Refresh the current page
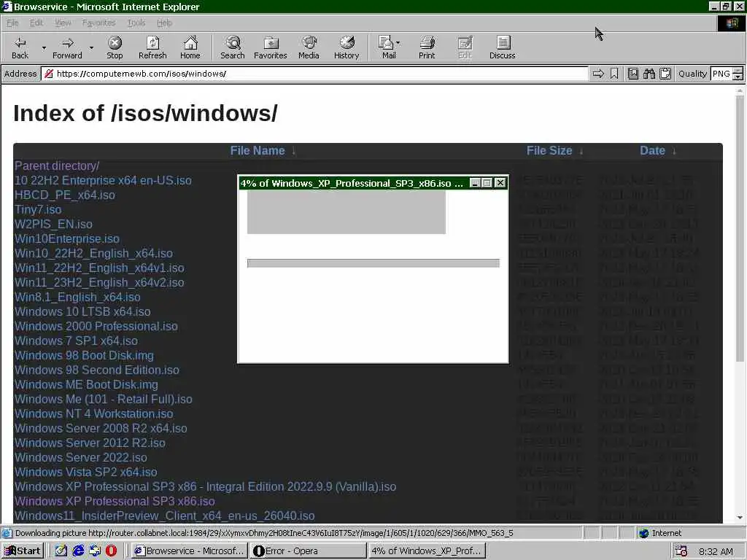Screen dimensions: 747x560 (152, 47)
